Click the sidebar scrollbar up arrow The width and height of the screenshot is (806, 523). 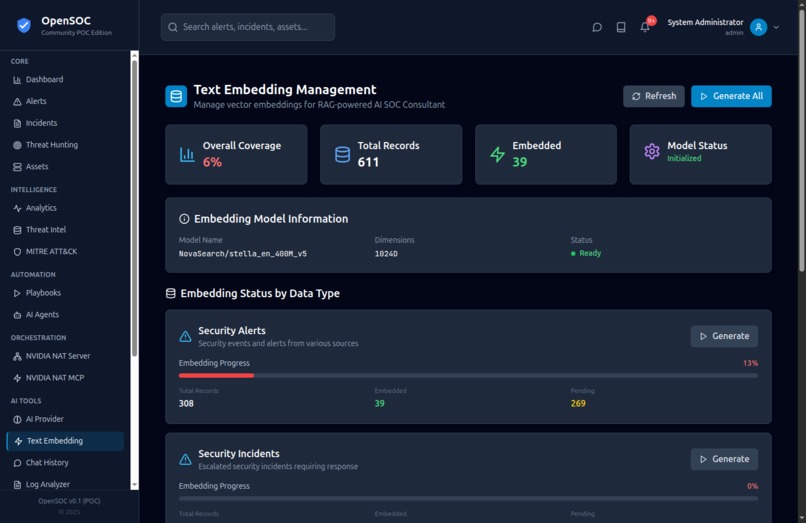coord(134,55)
